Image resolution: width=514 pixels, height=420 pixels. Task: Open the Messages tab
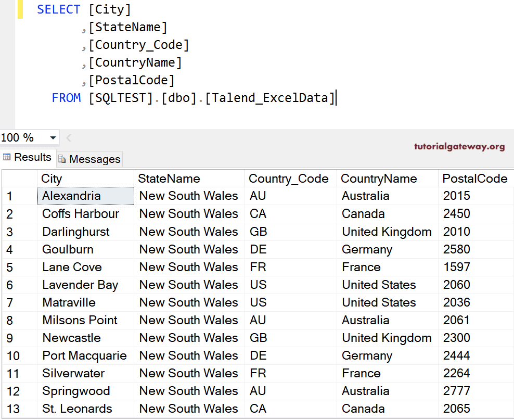(89, 159)
